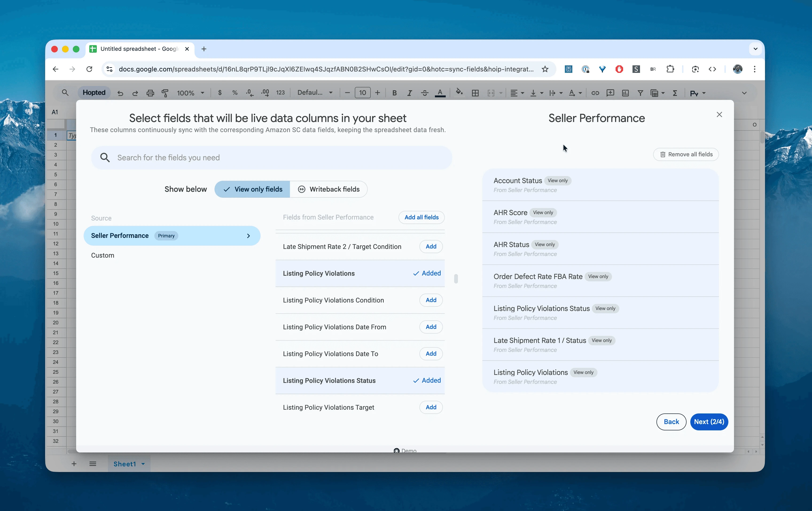
Task: Increase font size with plus stepper
Action: pyautogui.click(x=377, y=93)
